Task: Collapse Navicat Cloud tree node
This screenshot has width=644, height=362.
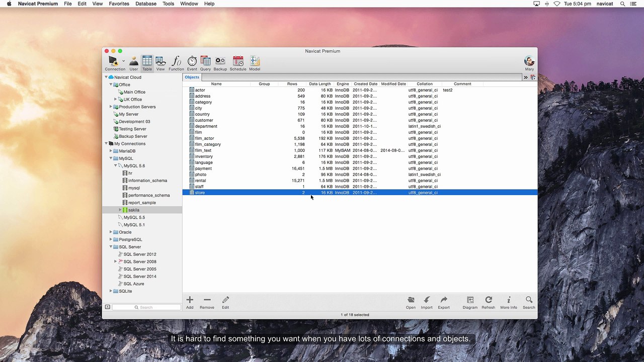Action: [x=106, y=77]
